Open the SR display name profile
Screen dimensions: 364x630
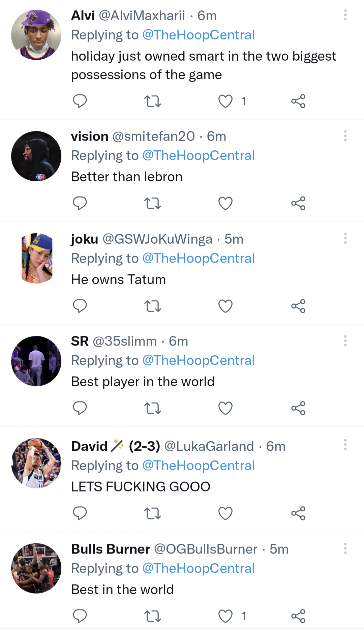click(x=80, y=341)
